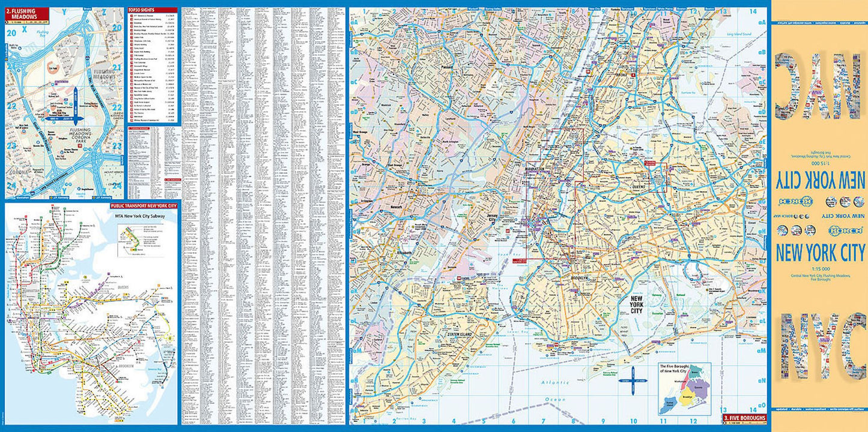Select the "QUEENS" label on the Five Boroughs map
The image size is (868, 432).
(x=638, y=187)
